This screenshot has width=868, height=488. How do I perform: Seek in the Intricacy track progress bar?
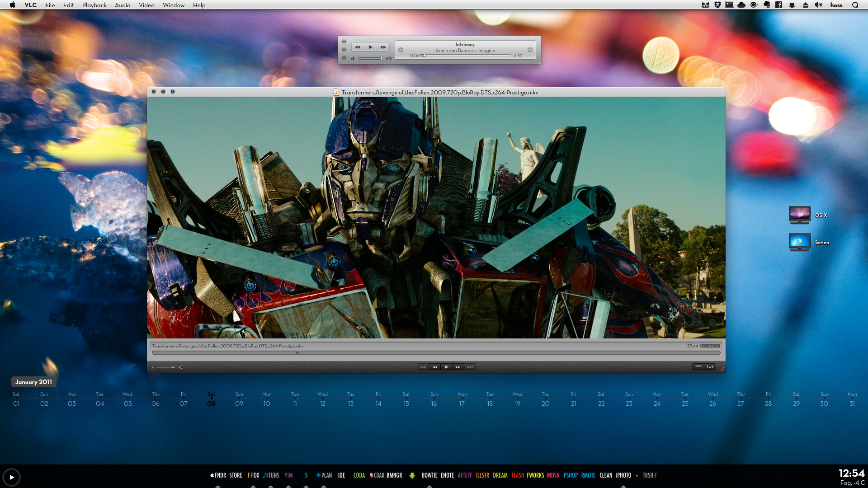[466, 56]
